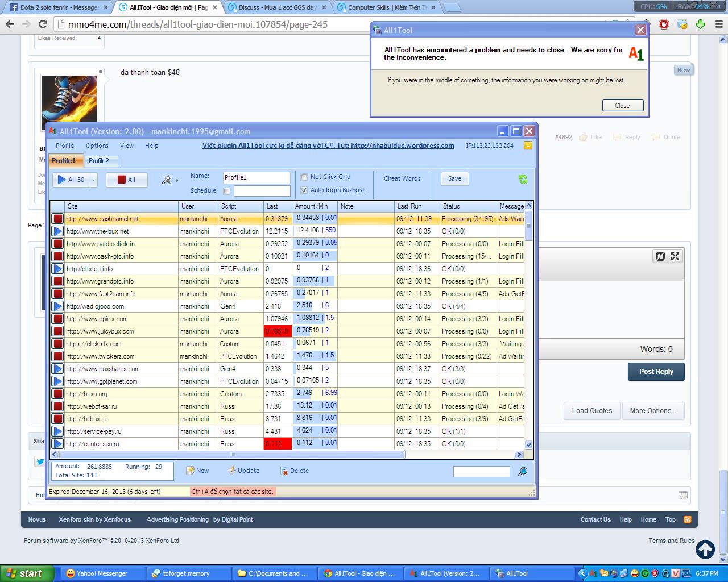728x582 pixels.
Task: Tick the Schedule checkbox
Action: 227,191
